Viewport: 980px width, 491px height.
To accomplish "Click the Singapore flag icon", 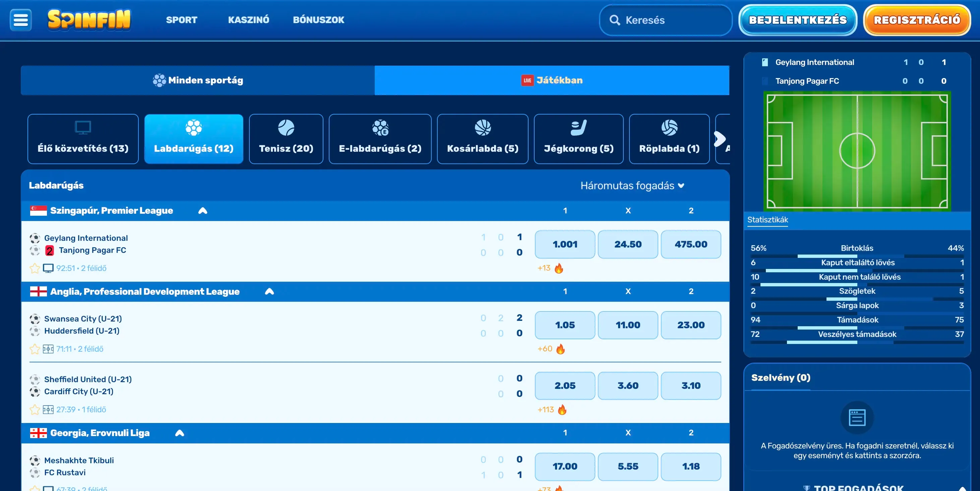I will click(x=39, y=211).
